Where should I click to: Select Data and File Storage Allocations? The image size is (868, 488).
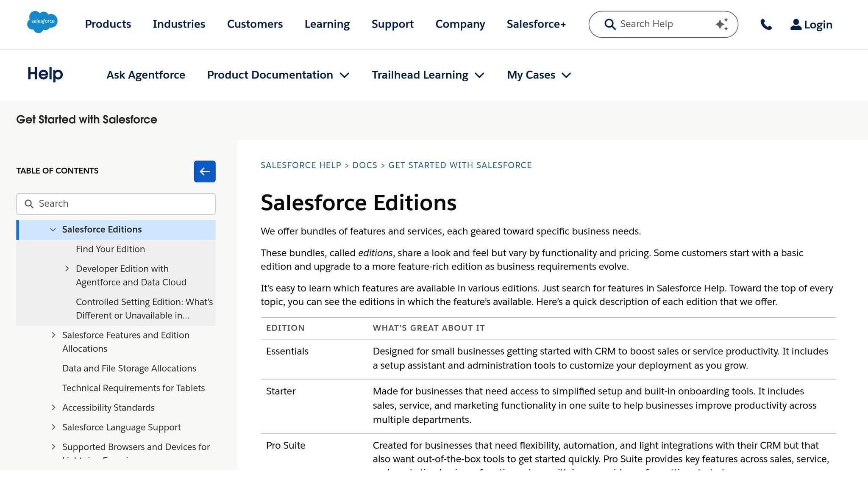[129, 368]
